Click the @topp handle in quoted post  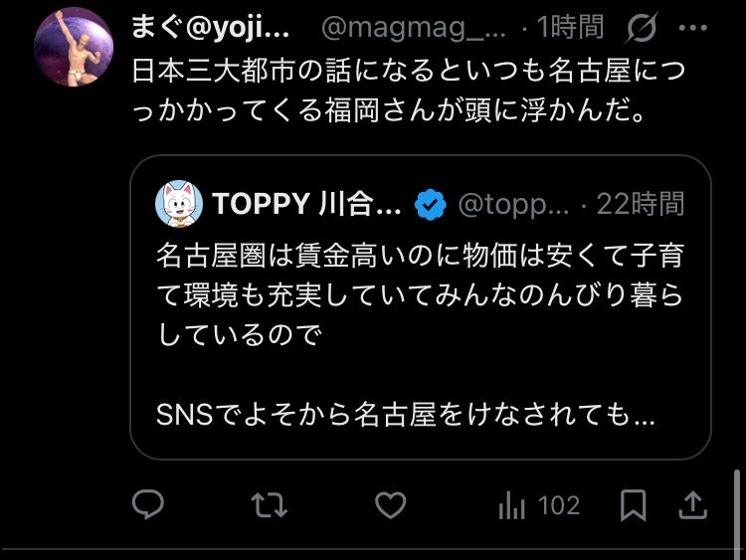pos(512,206)
